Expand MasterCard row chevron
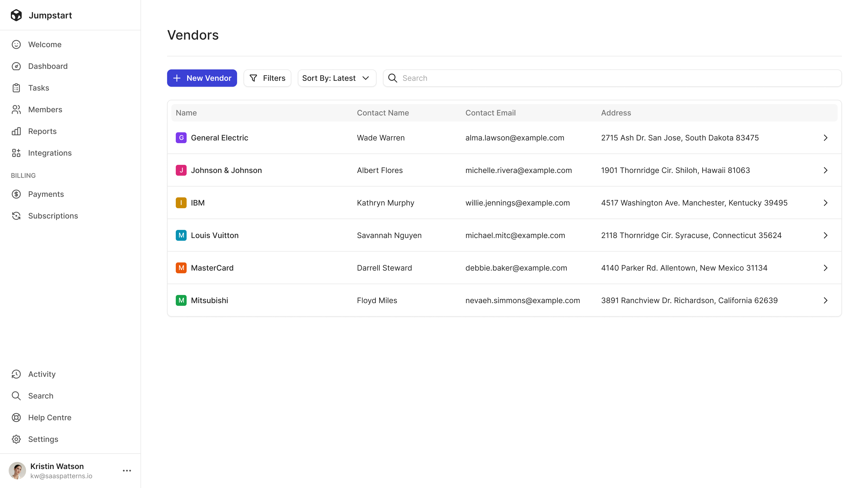 tap(825, 268)
